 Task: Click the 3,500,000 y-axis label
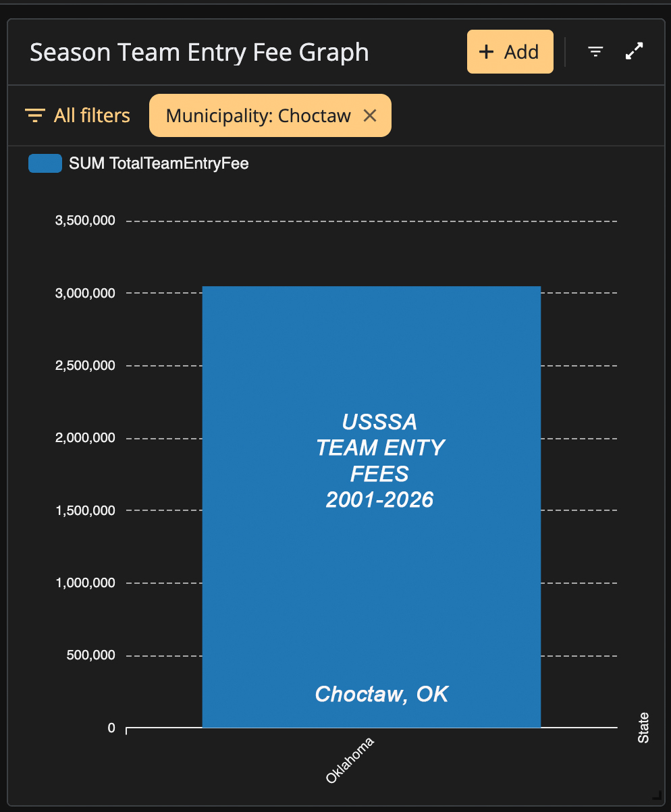85,221
